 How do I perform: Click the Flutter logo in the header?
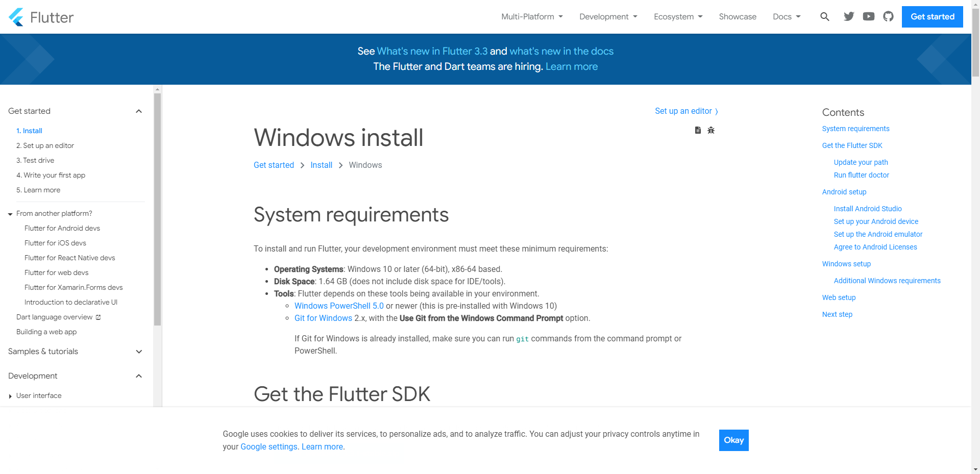coord(41,16)
